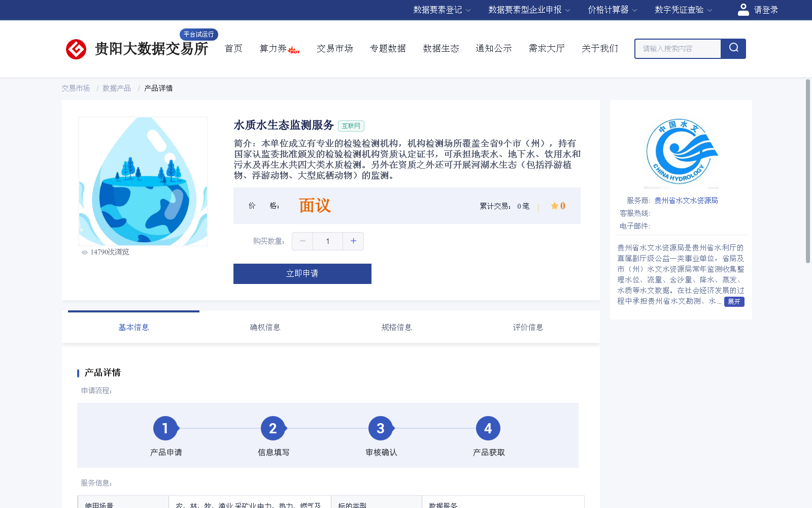Open the 算力券 menu item

(x=273, y=48)
